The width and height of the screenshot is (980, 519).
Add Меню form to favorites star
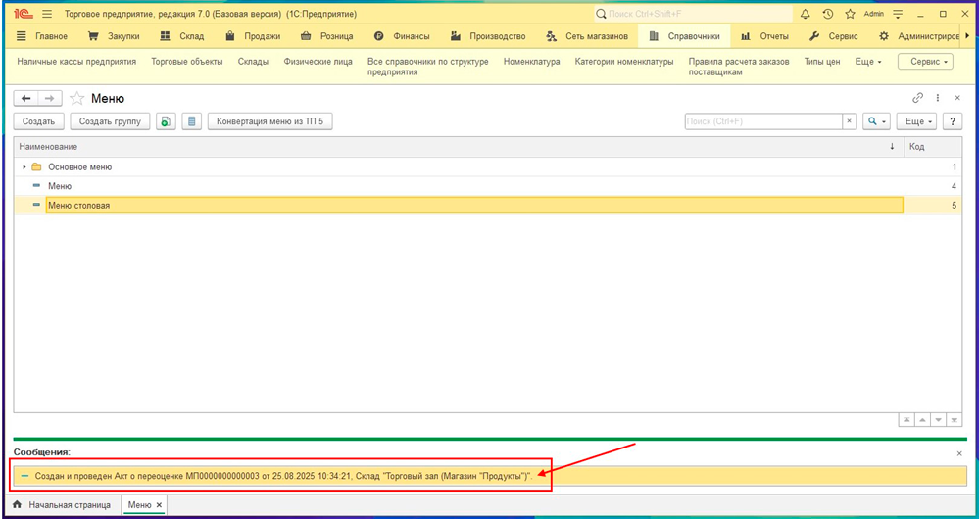76,99
